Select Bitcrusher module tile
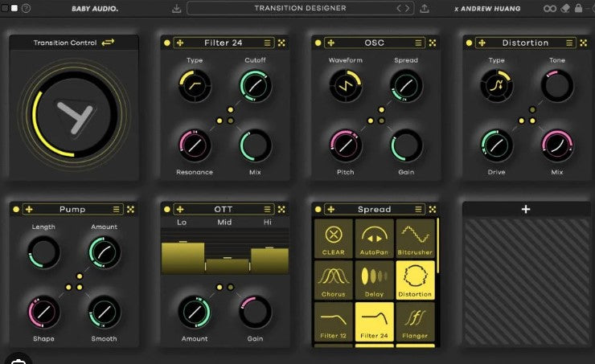595x364 pixels. [x=415, y=239]
